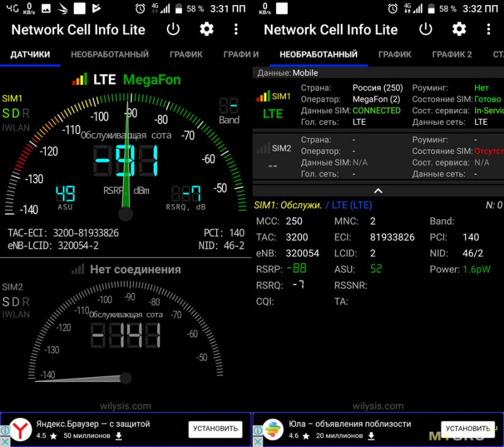Open three-dot overflow menu on the raw data screen

(x=488, y=29)
